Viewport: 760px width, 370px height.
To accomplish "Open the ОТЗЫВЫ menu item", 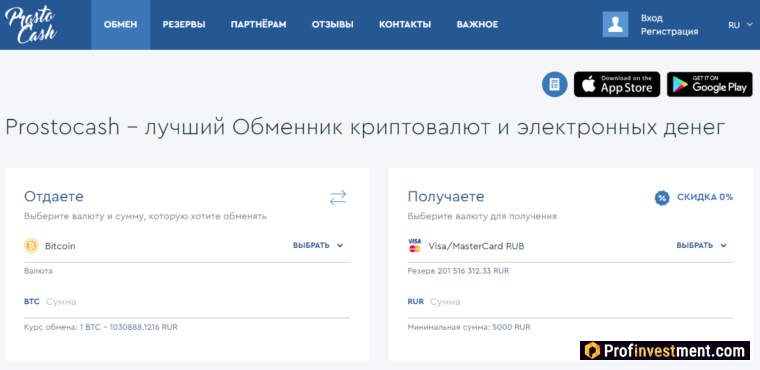I will (332, 25).
